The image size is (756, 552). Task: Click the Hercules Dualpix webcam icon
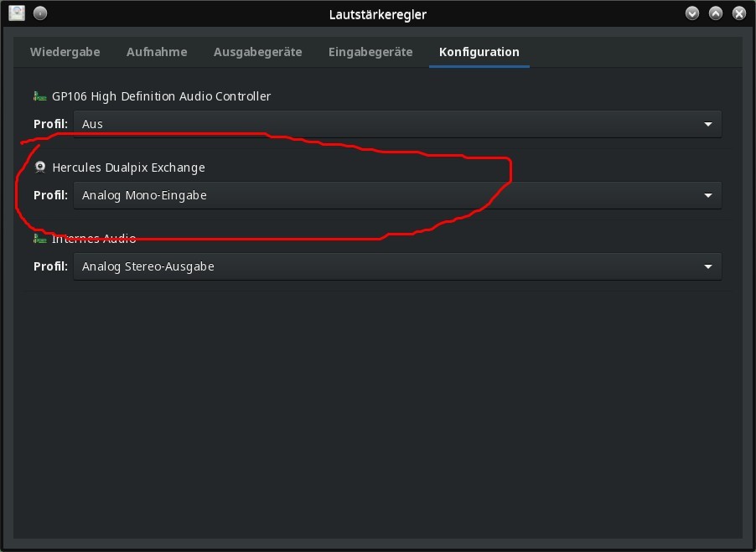point(40,168)
